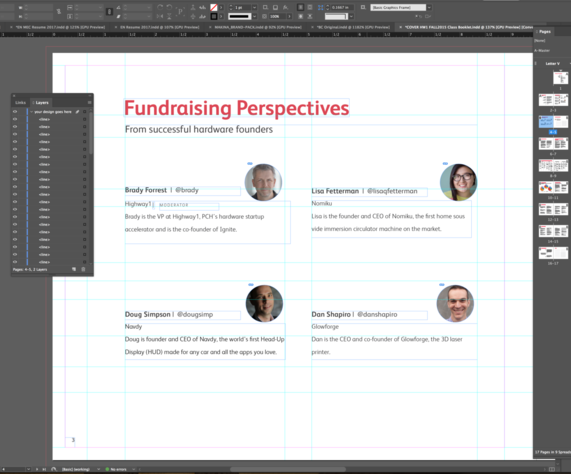The image size is (571, 474).
Task: Select A-Master in Pages panel
Action: click(542, 50)
